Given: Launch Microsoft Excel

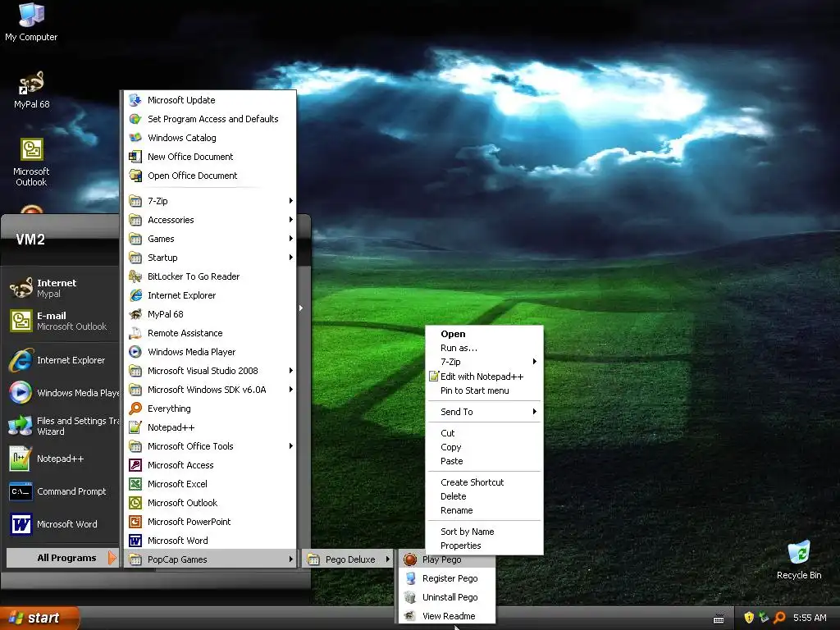Looking at the screenshot, I should pos(210,484).
